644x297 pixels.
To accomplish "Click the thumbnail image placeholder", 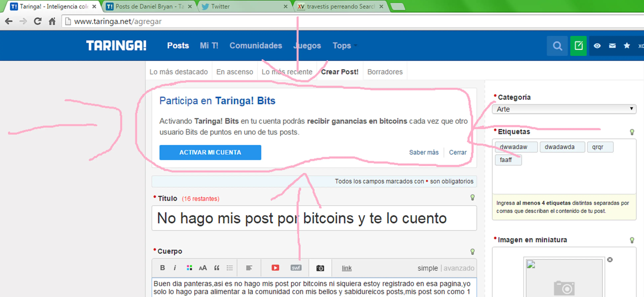I will (564, 278).
